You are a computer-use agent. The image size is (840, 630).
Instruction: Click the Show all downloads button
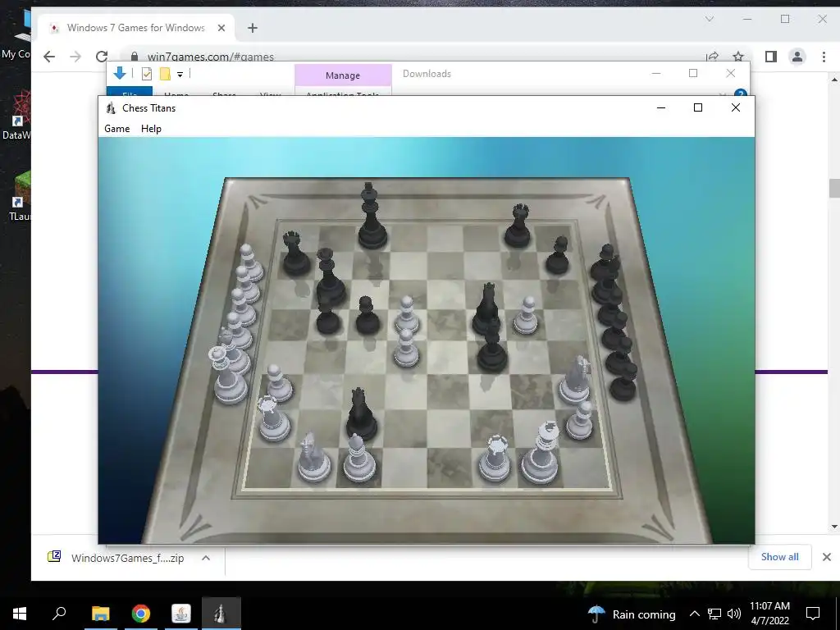[x=779, y=557]
